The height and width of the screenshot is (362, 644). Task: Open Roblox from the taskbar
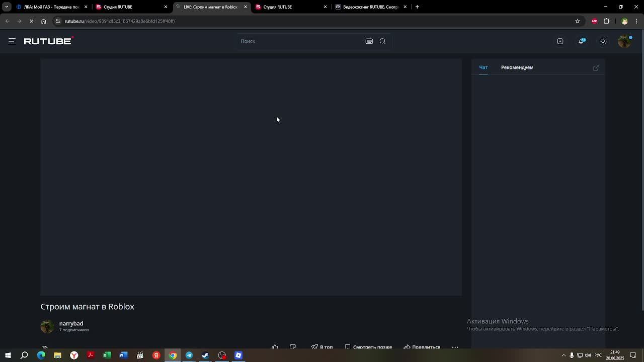[238, 355]
